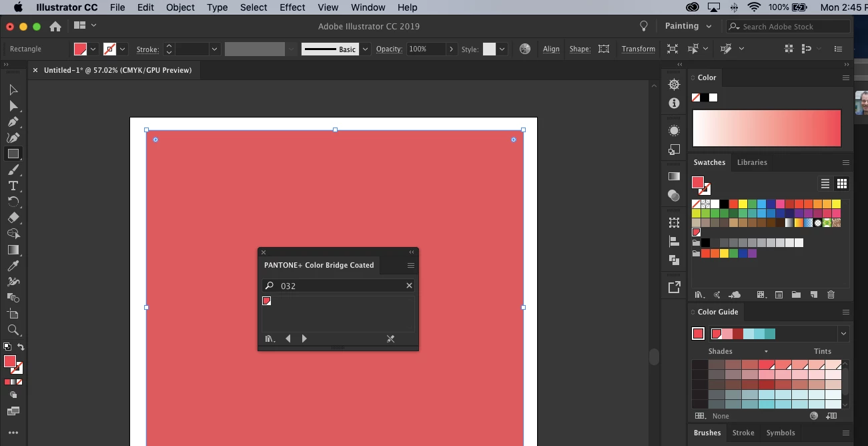
Task: Switch to the Stroke tab
Action: 743,433
